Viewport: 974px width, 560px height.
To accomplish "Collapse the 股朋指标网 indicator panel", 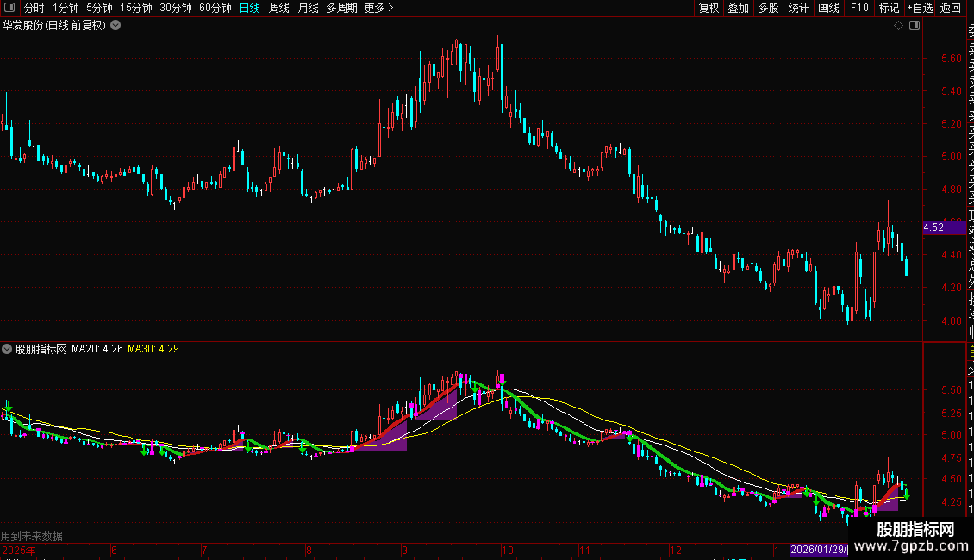I will pos(7,349).
